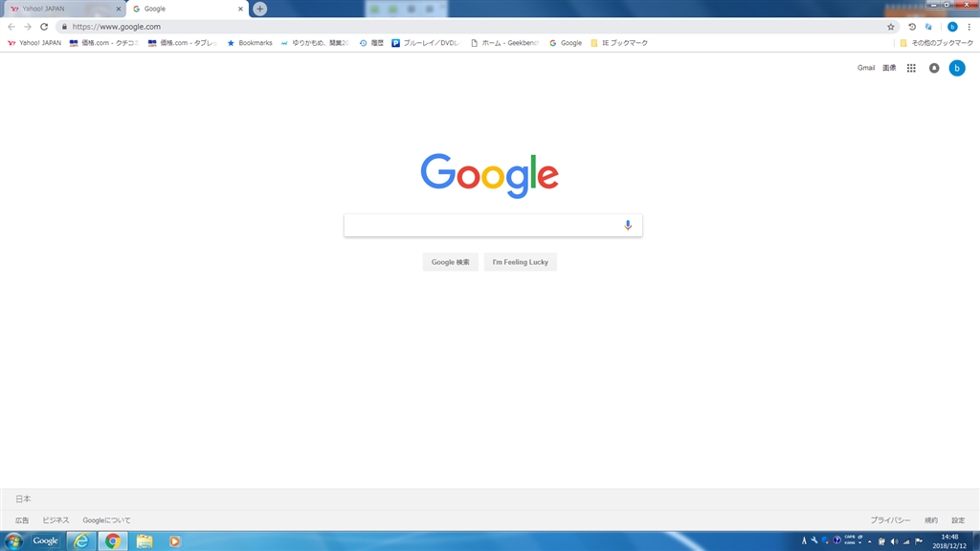Open the Windows Start menu
The image size is (980, 551).
(x=13, y=541)
